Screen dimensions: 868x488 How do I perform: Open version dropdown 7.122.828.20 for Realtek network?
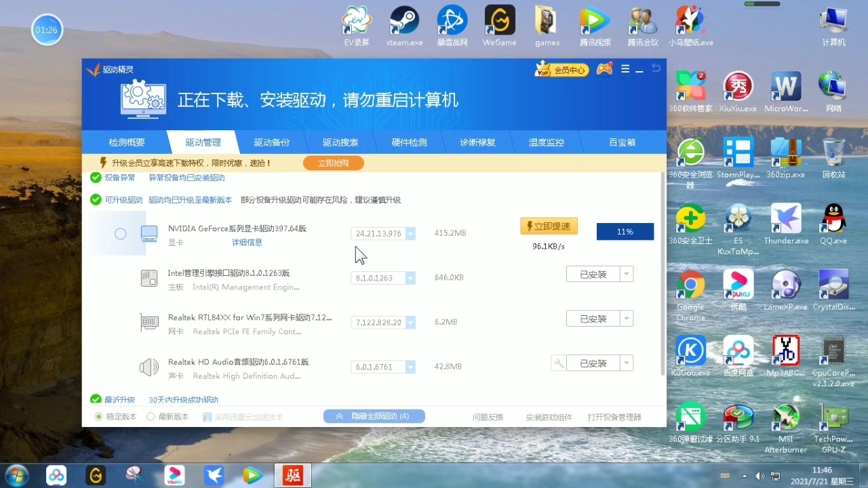tap(410, 323)
